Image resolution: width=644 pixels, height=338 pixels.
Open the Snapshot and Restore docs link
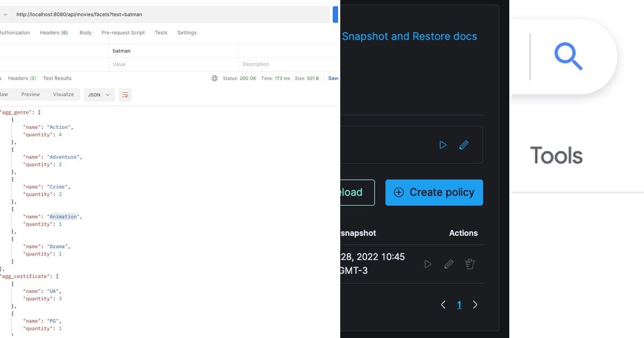409,36
